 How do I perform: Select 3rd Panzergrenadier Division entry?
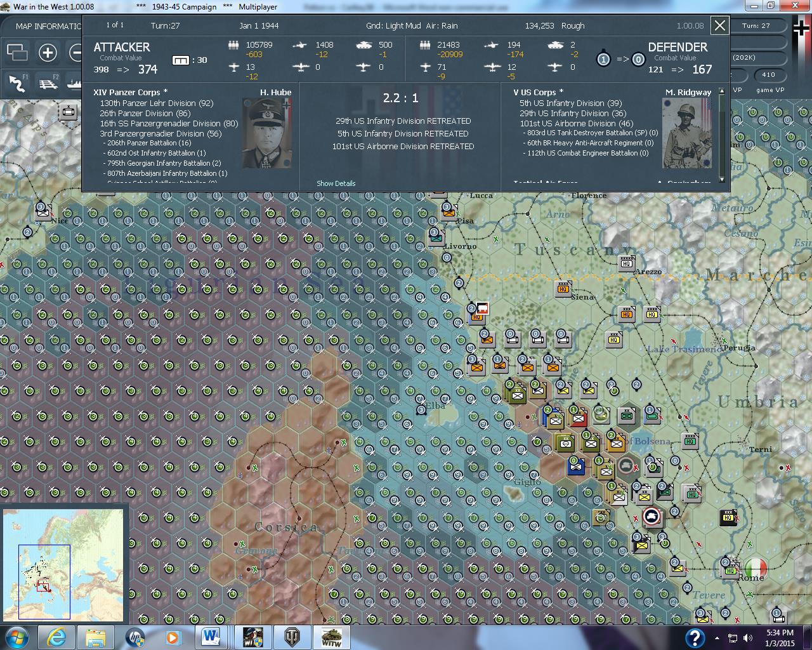160,133
